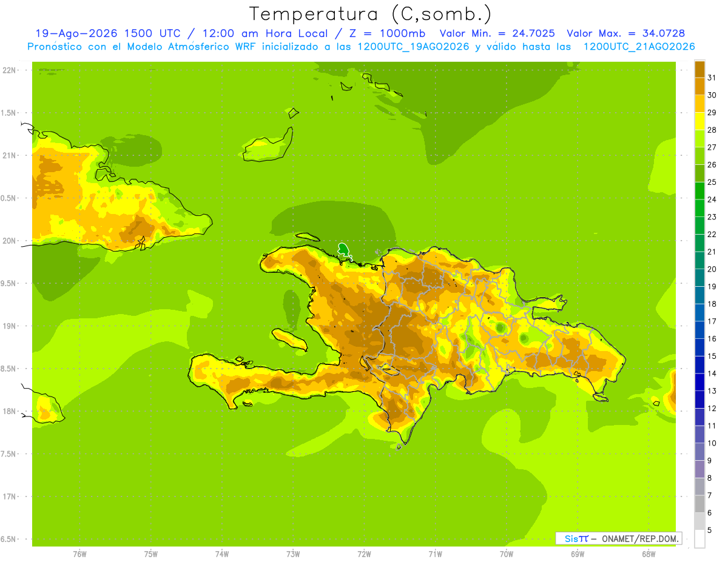Pick the bright yellow swatch between 28 and 29
This screenshot has width=728, height=562.
tap(699, 121)
